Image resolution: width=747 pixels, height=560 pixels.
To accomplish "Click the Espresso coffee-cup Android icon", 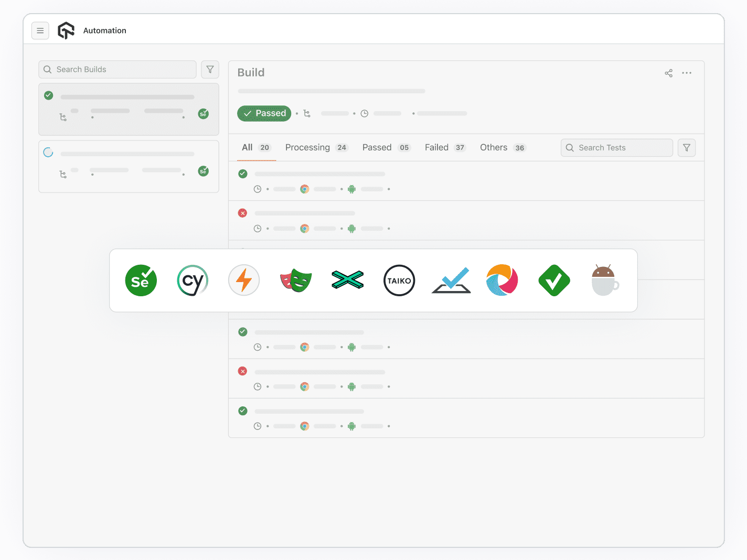I will click(x=604, y=281).
